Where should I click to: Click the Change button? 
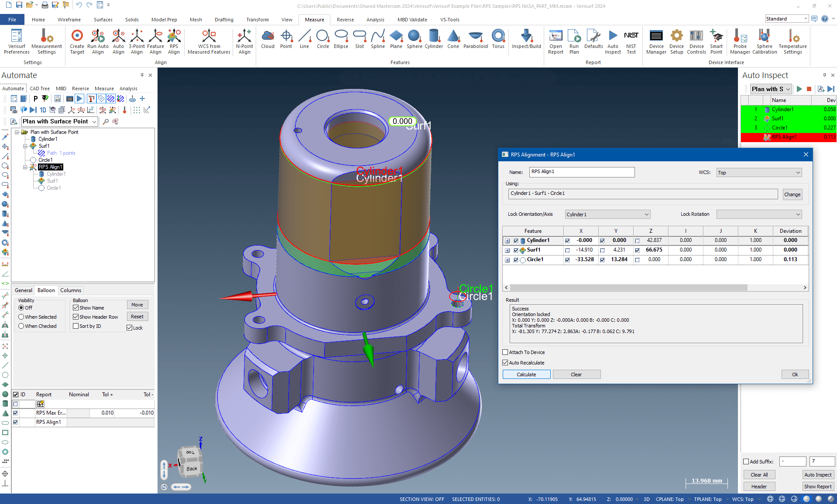(x=792, y=194)
